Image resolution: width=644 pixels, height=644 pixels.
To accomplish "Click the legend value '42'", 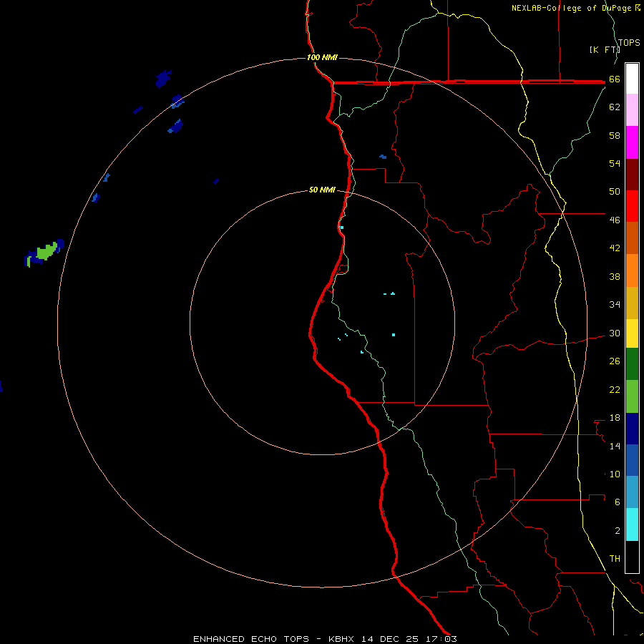I will [x=615, y=248].
